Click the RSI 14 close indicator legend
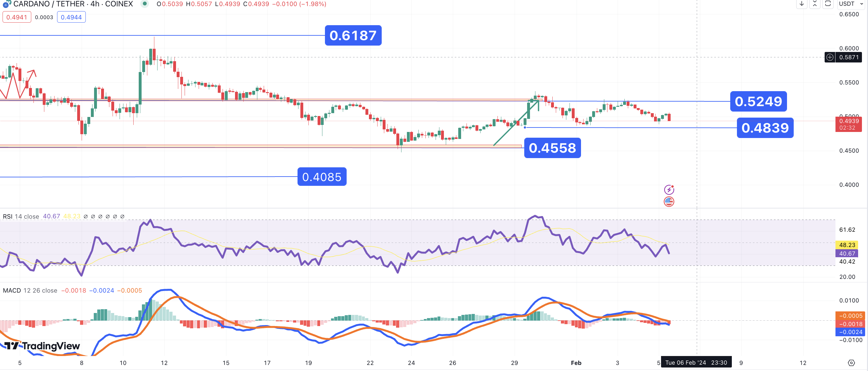The image size is (868, 371). pos(21,216)
